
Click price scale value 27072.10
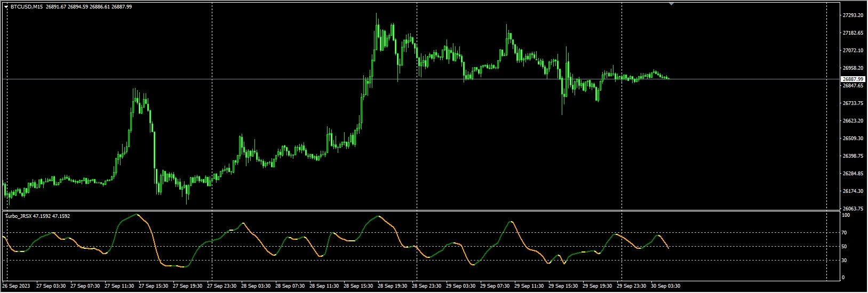click(853, 51)
